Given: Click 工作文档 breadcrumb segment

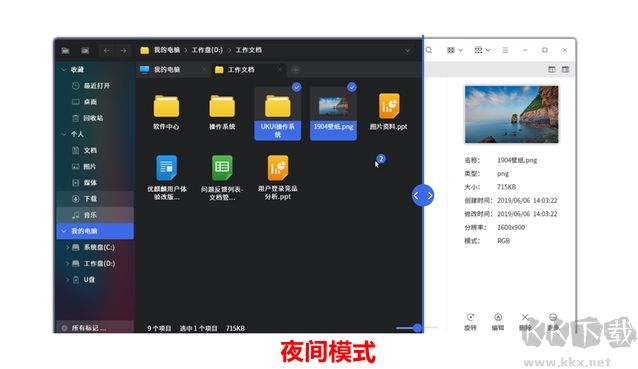Looking at the screenshot, I should pos(249,50).
